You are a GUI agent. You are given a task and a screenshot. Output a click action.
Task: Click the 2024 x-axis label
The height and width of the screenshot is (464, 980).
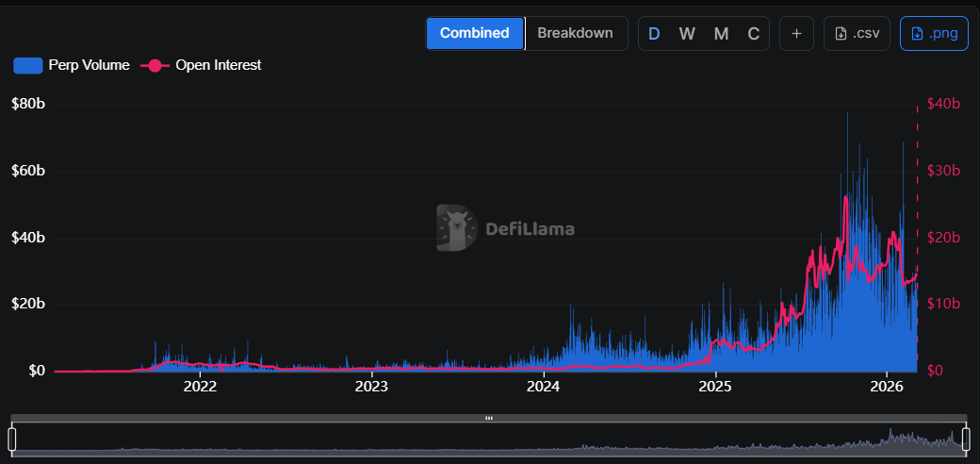[544, 386]
